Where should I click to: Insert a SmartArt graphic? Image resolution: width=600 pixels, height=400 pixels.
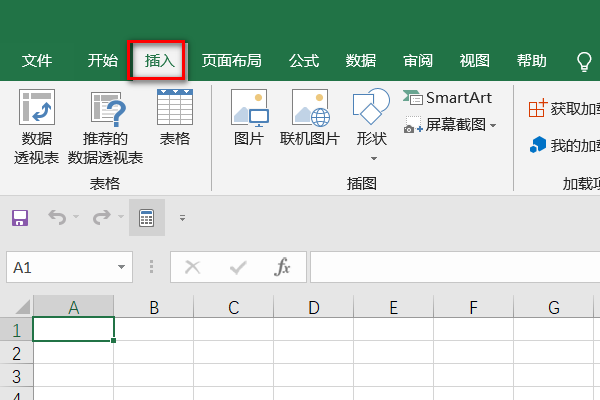pyautogui.click(x=447, y=98)
